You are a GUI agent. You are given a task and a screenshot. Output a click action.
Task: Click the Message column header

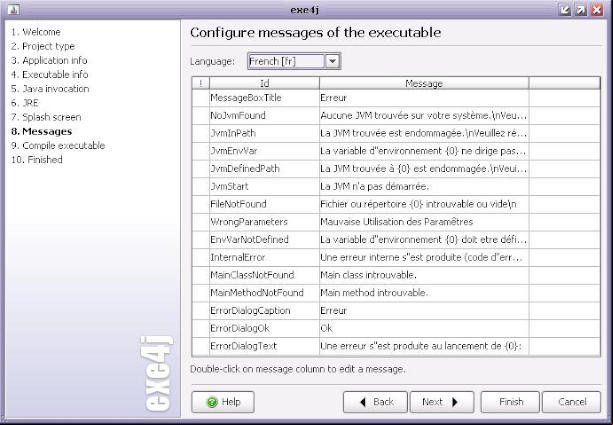tap(424, 83)
